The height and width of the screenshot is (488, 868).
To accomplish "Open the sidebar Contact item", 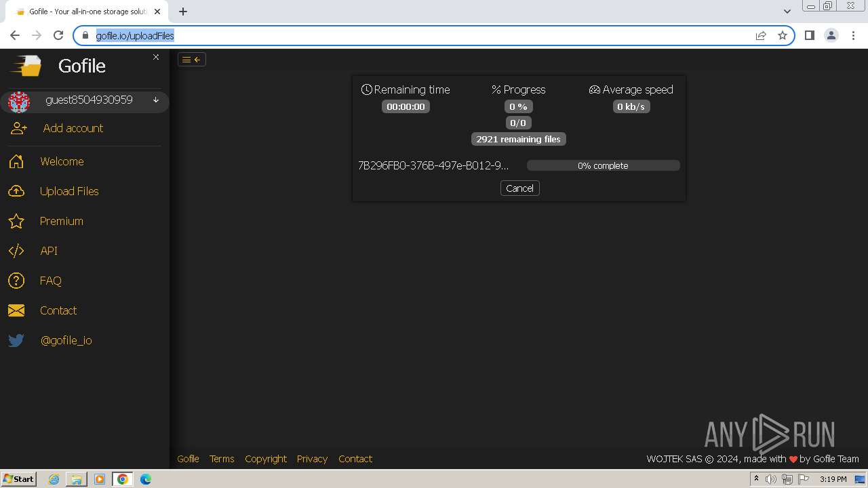I will coord(58,310).
